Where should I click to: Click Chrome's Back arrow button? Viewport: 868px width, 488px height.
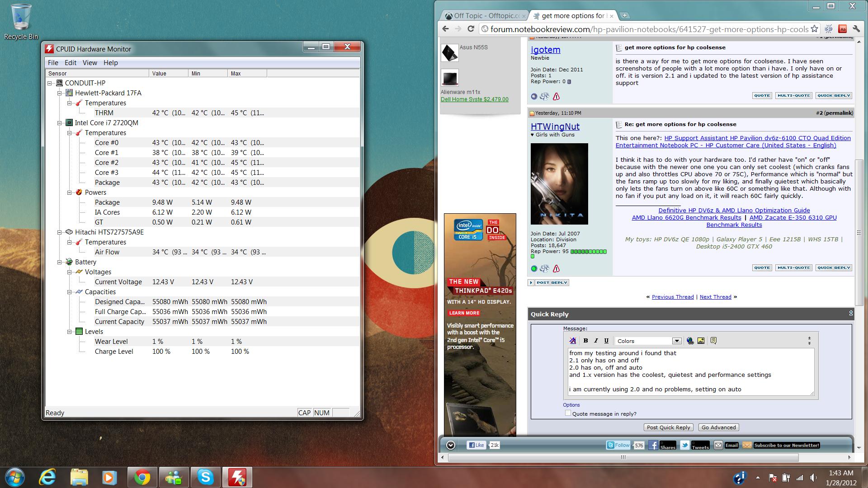[x=446, y=29]
